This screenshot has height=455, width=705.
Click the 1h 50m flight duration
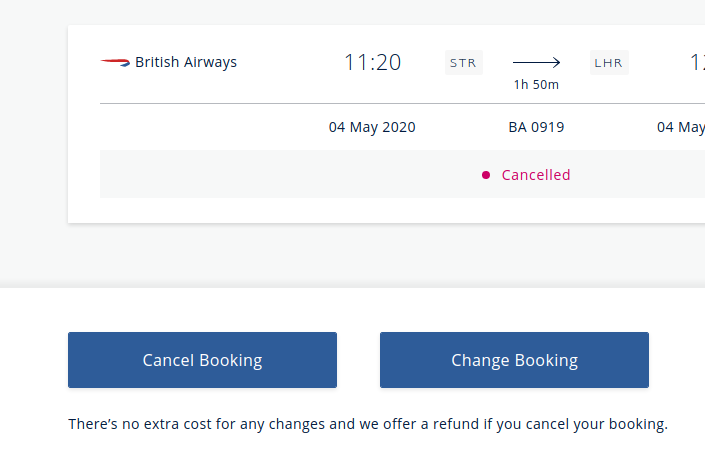click(x=536, y=85)
